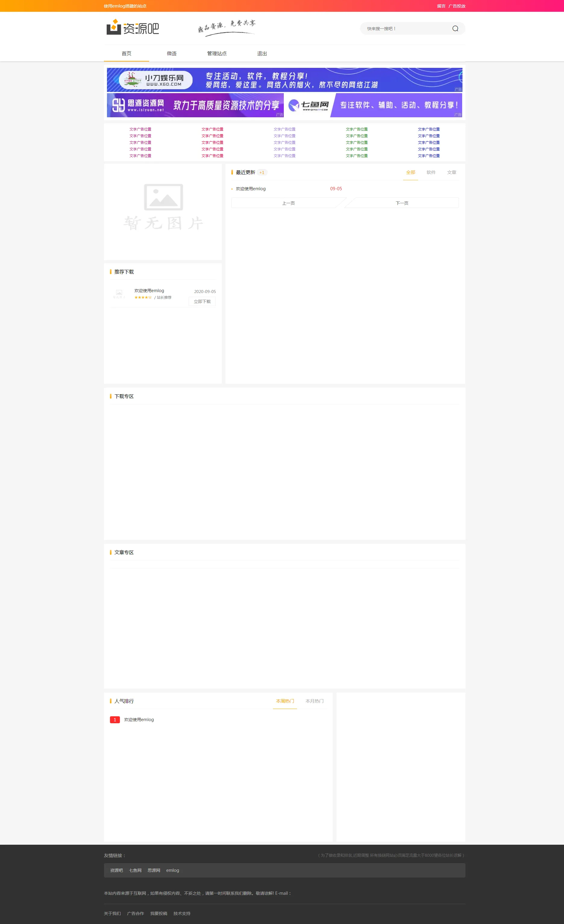Image resolution: width=564 pixels, height=924 pixels.
Task: Switch to the 软件 tab
Action: pyautogui.click(x=431, y=172)
